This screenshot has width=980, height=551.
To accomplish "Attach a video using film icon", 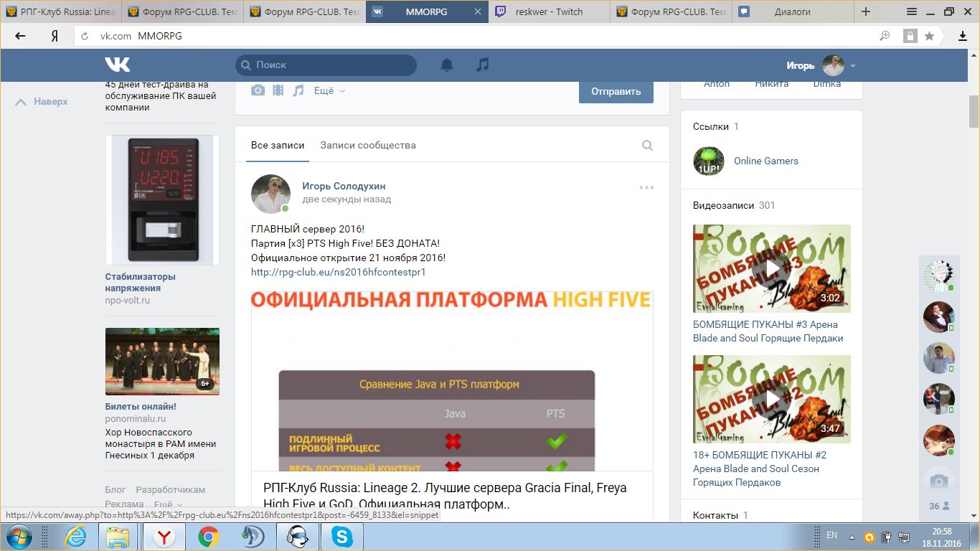I will (x=278, y=90).
